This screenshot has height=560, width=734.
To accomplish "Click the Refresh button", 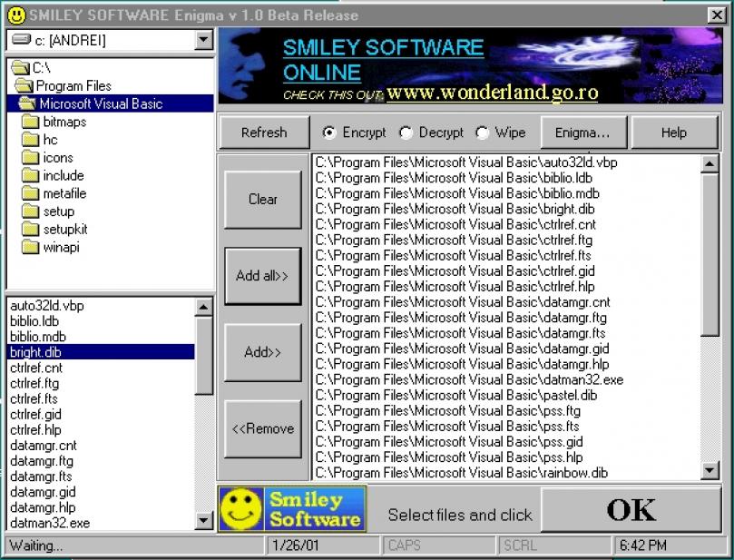I will click(264, 133).
